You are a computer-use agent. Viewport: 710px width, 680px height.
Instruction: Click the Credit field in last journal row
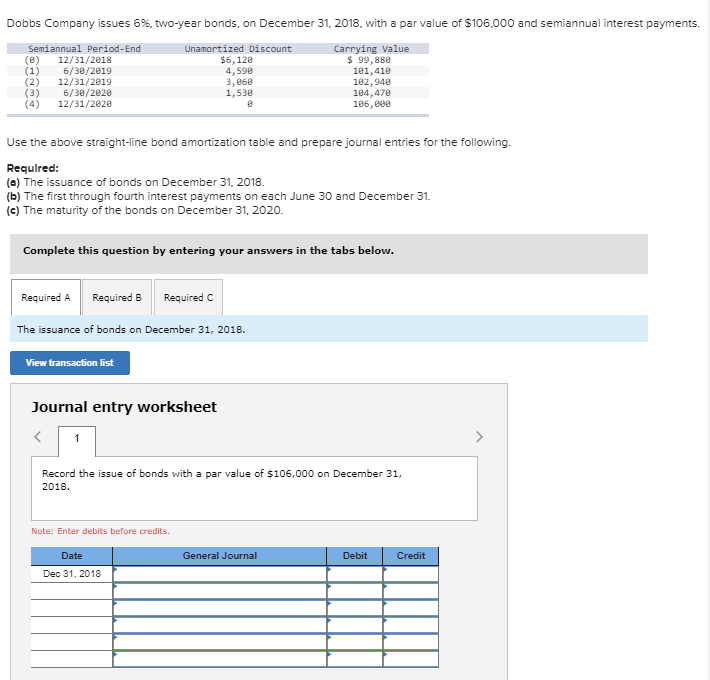point(411,659)
